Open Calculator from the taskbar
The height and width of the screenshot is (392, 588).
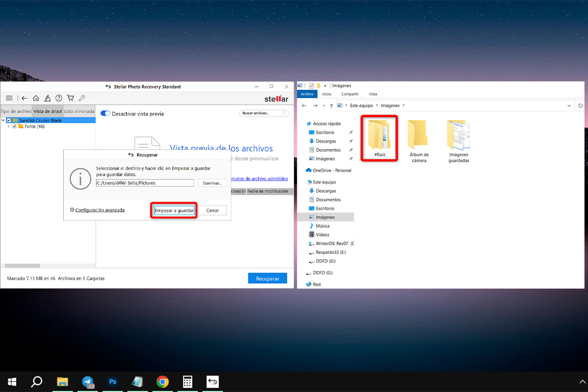tap(187, 381)
